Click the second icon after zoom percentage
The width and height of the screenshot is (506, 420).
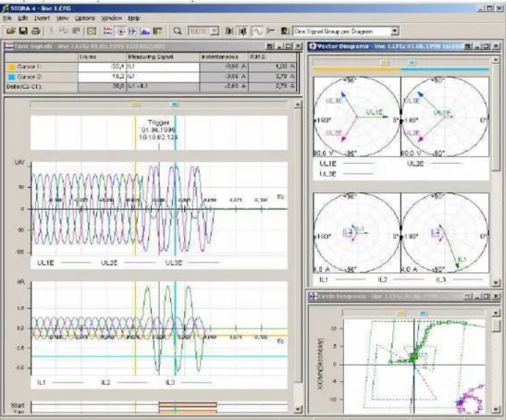tap(242, 31)
